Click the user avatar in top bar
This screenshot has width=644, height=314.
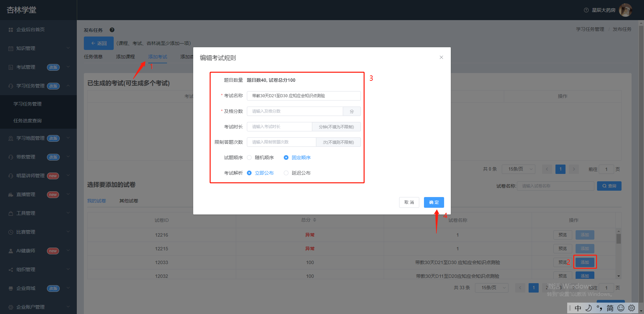tap(625, 10)
